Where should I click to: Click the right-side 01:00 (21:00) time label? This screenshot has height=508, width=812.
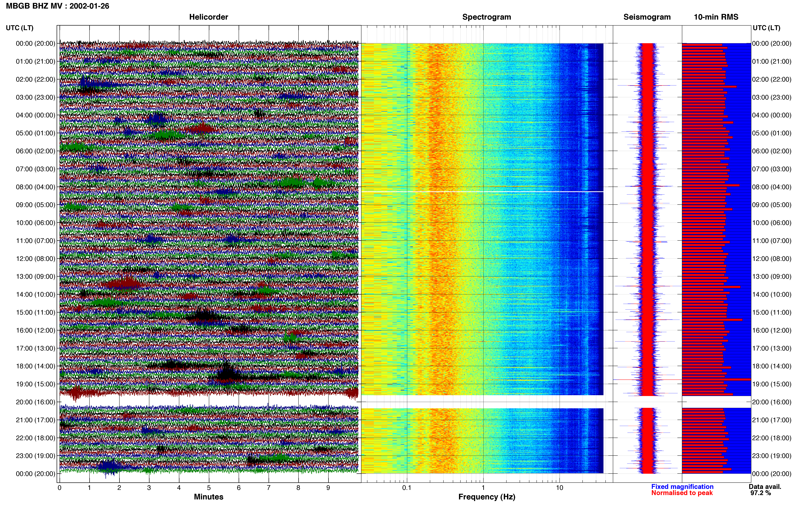tap(772, 61)
